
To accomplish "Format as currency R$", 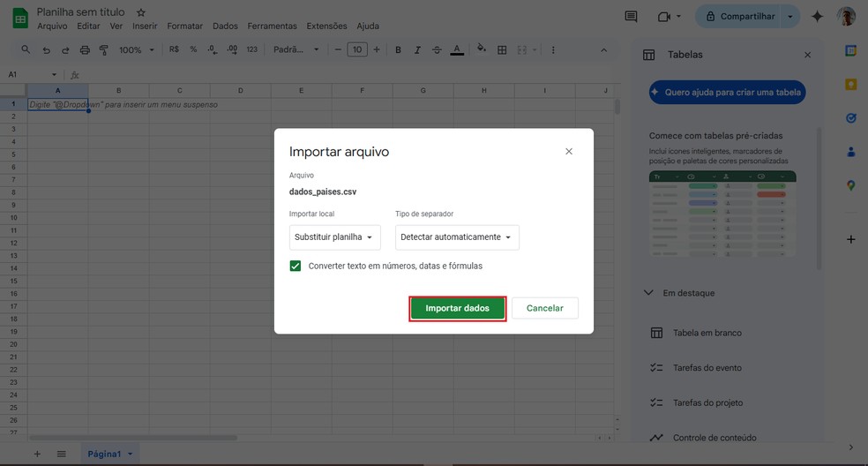I will pos(174,49).
